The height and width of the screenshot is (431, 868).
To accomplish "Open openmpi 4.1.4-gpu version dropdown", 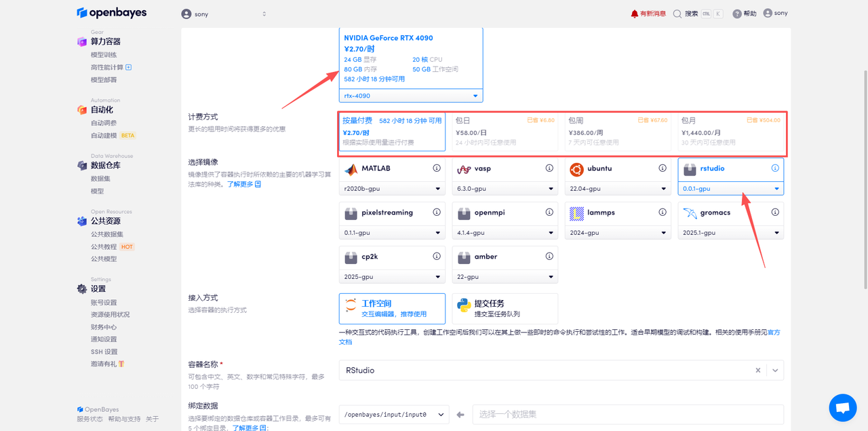I will (x=505, y=232).
